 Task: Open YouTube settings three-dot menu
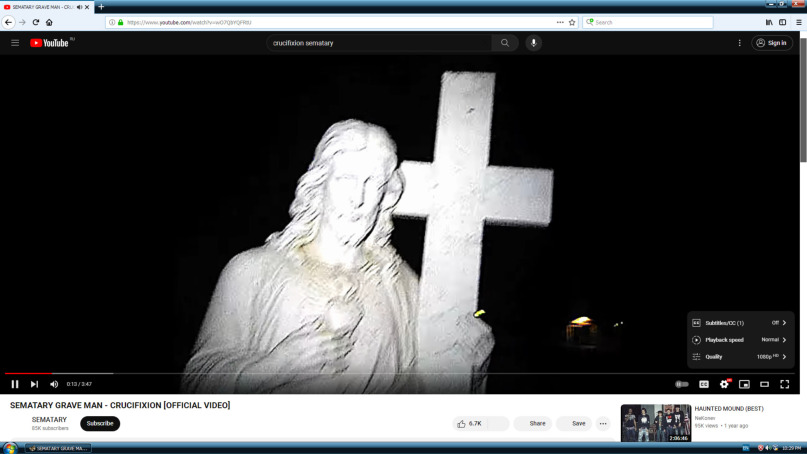[x=740, y=43]
